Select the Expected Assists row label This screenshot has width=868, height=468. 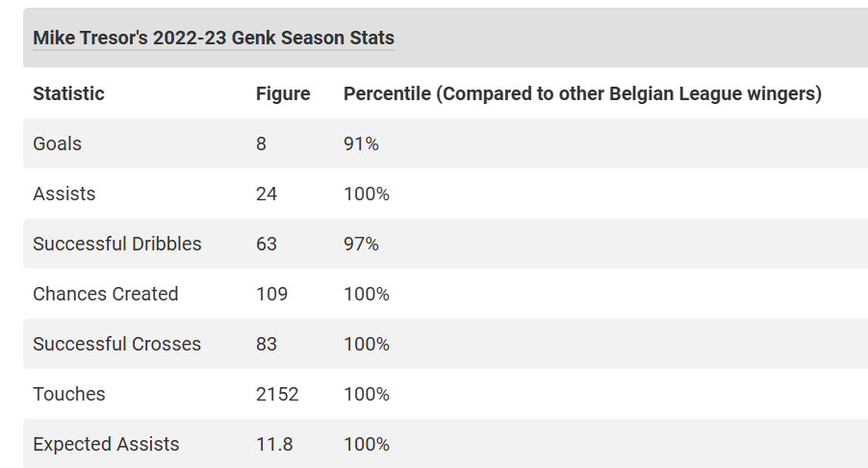[106, 444]
